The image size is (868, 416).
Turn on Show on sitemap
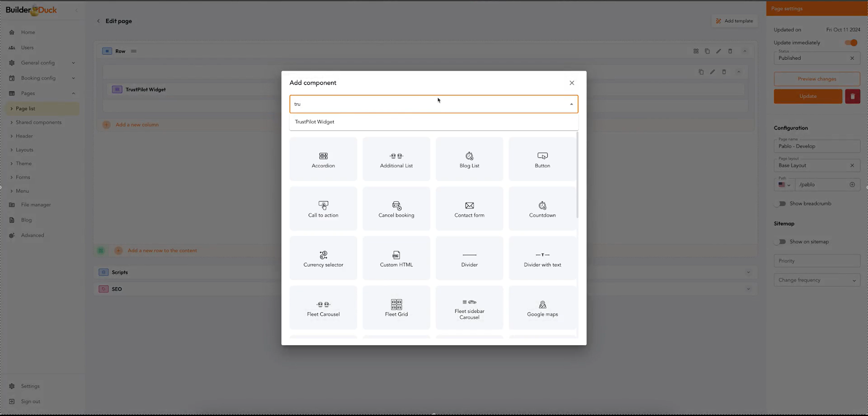781,242
